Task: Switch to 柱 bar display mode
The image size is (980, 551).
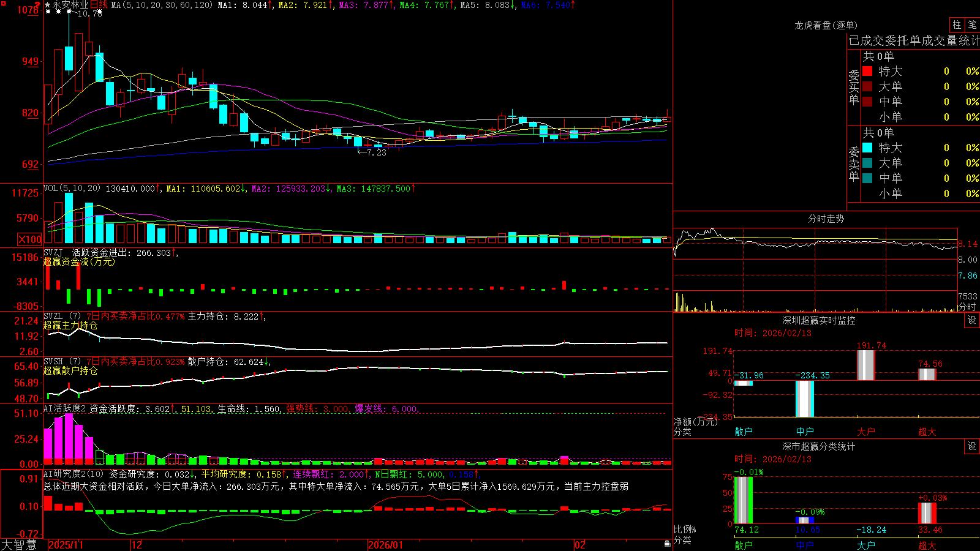Action: (x=957, y=24)
